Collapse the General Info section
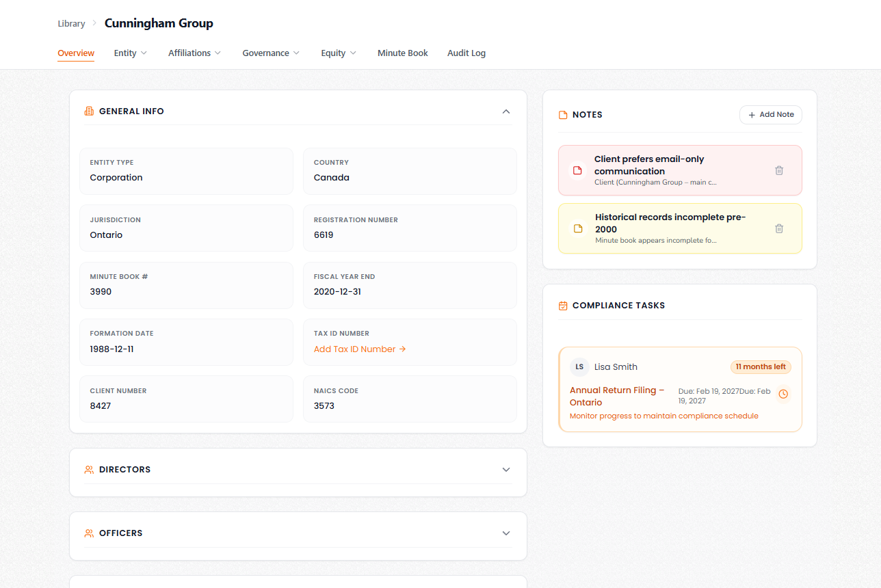 [x=506, y=110]
